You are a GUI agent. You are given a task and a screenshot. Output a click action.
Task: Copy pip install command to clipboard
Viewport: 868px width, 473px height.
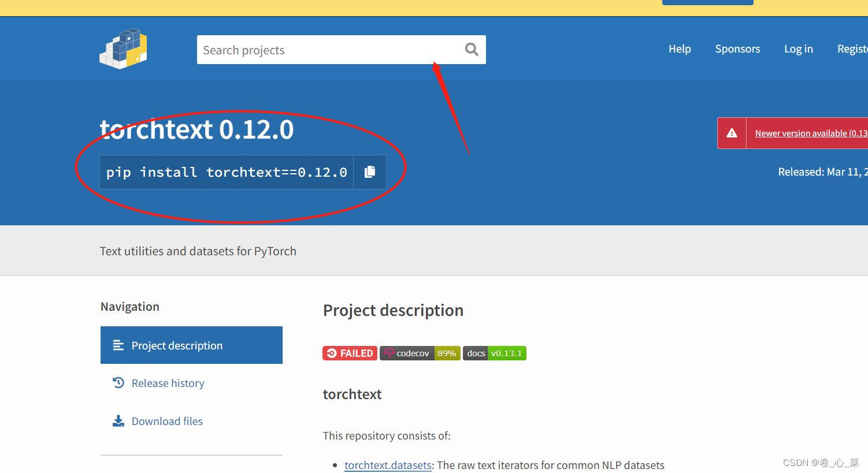370,172
